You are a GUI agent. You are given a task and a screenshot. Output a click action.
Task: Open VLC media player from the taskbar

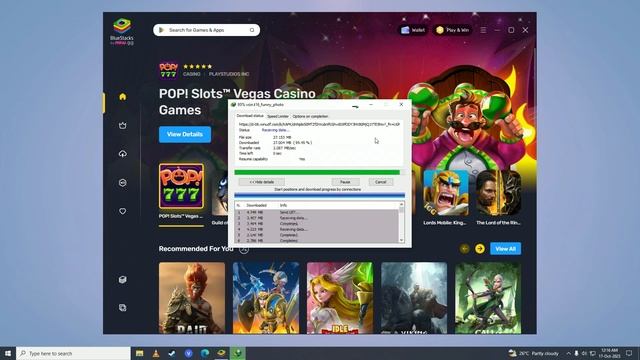(x=156, y=353)
